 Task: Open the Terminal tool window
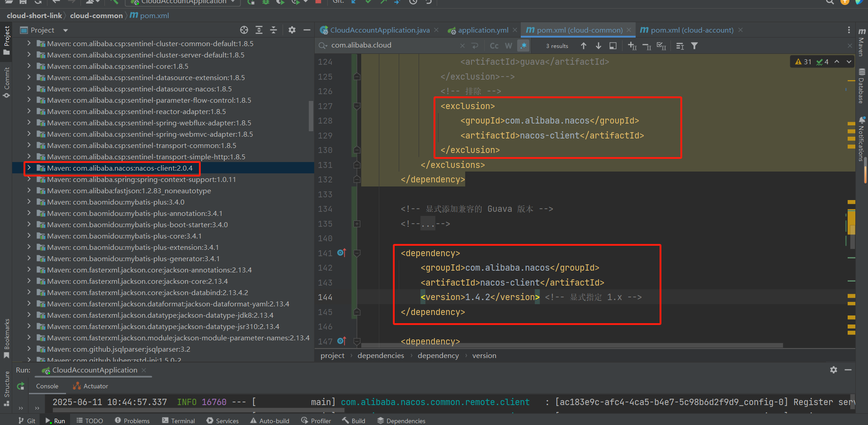[x=178, y=420]
